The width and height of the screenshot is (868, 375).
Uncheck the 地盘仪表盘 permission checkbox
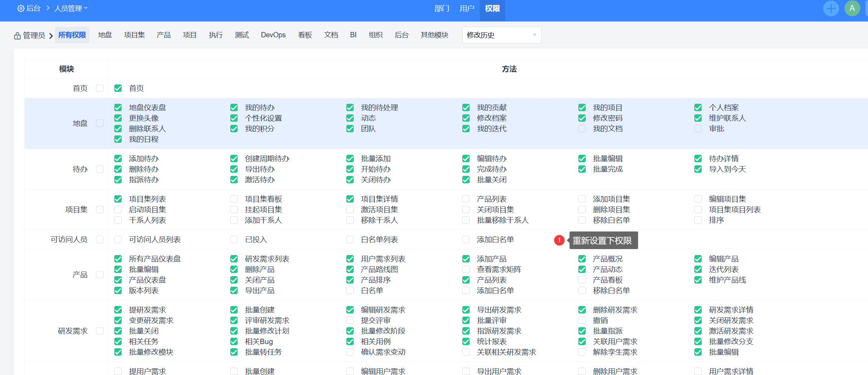tap(118, 108)
